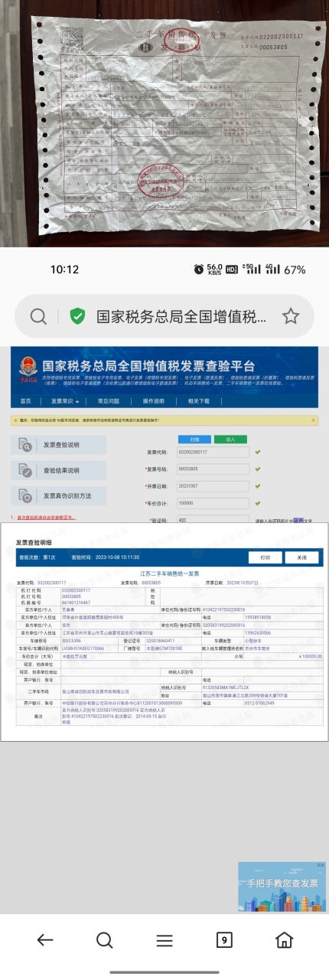Click the blue 扫描 button
This screenshot has height=980, width=329.
click(x=194, y=439)
